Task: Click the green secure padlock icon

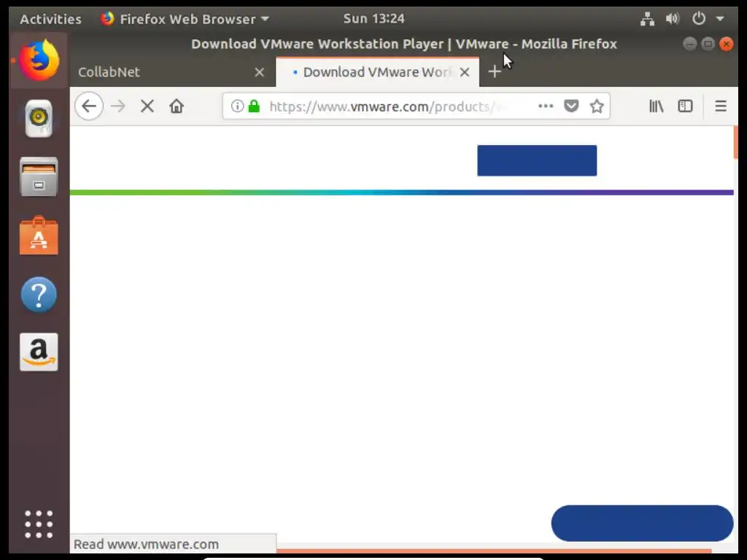Action: (255, 106)
